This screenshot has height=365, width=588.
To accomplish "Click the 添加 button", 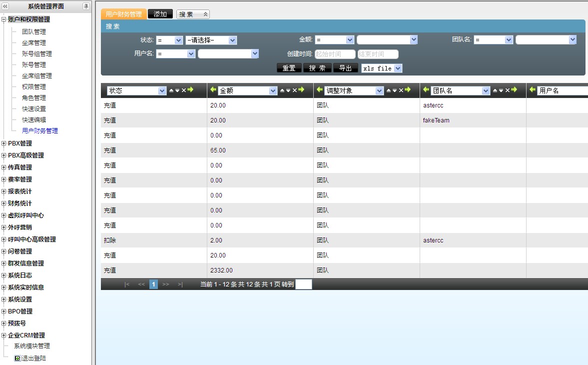I will click(x=160, y=14).
